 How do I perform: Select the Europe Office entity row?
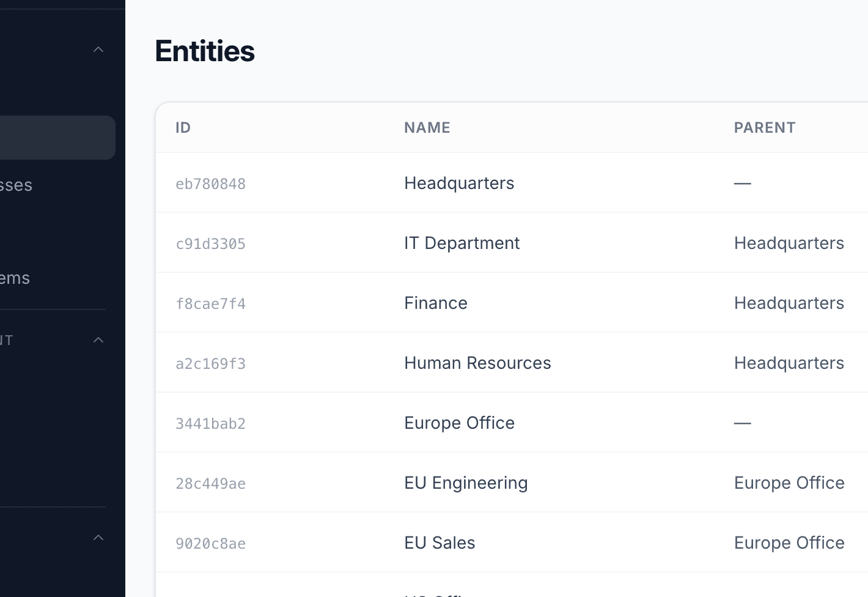point(458,422)
